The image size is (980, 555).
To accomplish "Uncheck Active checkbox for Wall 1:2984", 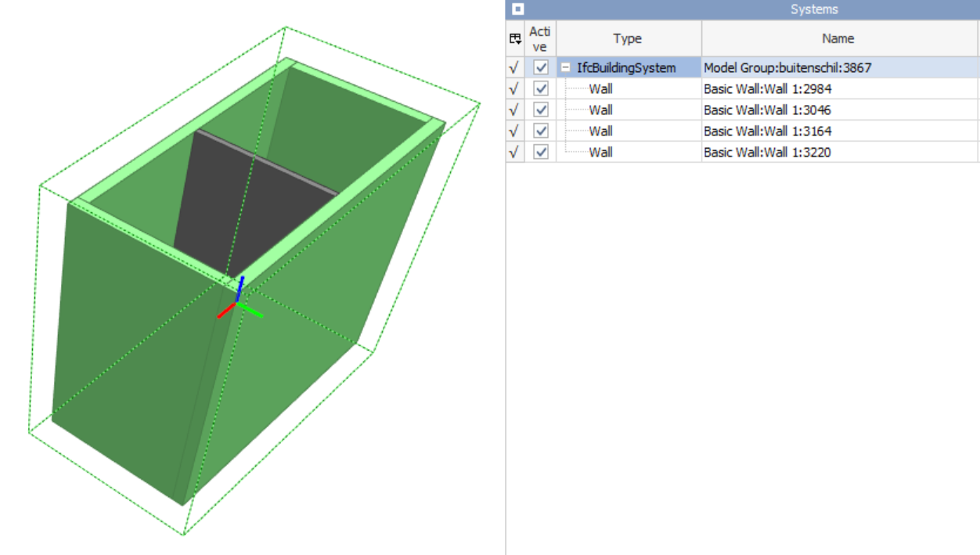I will click(x=540, y=89).
